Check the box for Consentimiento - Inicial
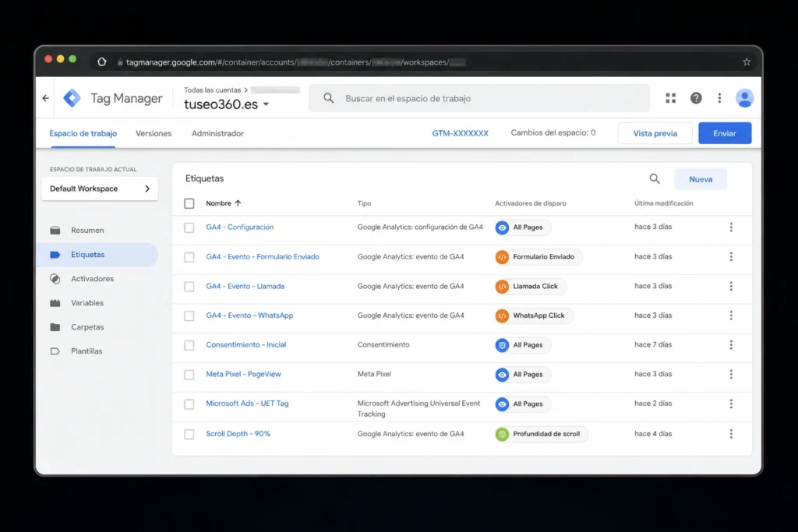This screenshot has height=532, width=798. coord(189,345)
